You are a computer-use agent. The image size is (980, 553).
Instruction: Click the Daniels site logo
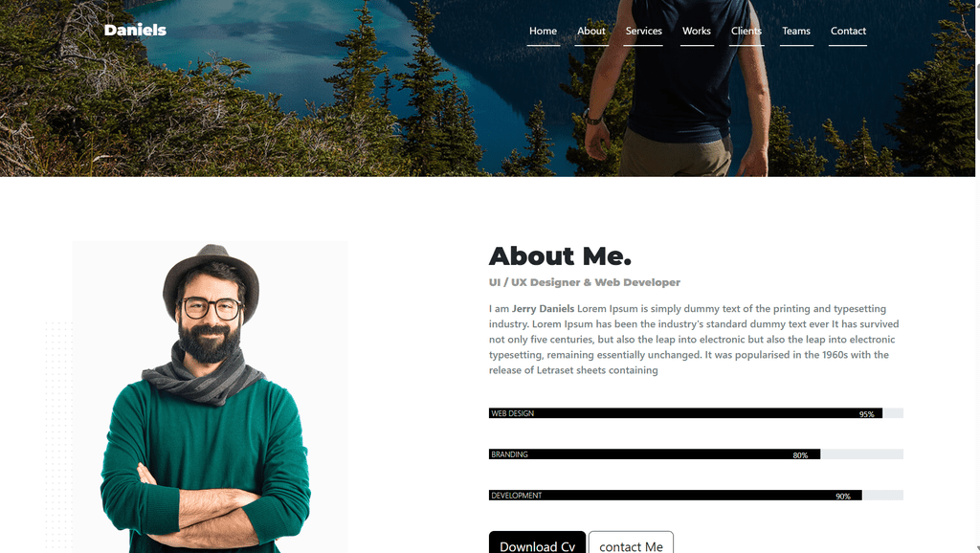point(135,30)
